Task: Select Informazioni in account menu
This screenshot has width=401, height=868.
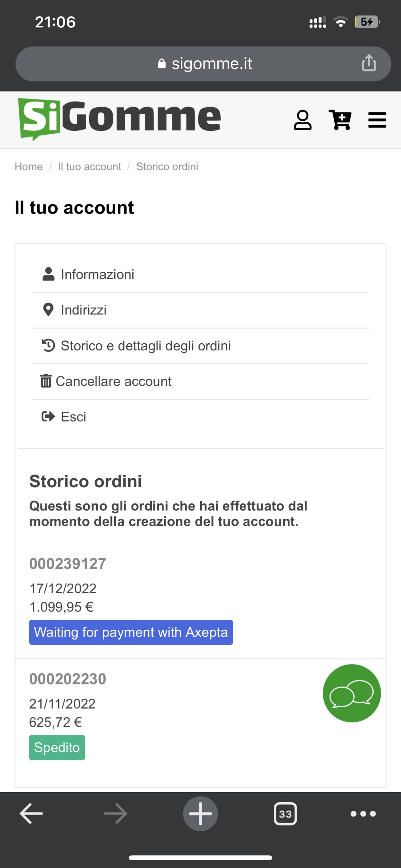Action: 97,274
